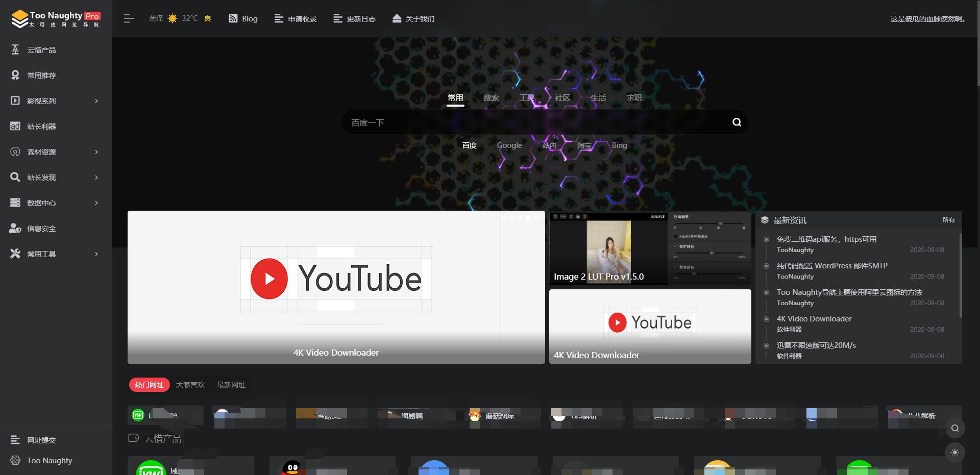Click the 32°C temperature text
The height and width of the screenshot is (475, 980).
click(190, 18)
